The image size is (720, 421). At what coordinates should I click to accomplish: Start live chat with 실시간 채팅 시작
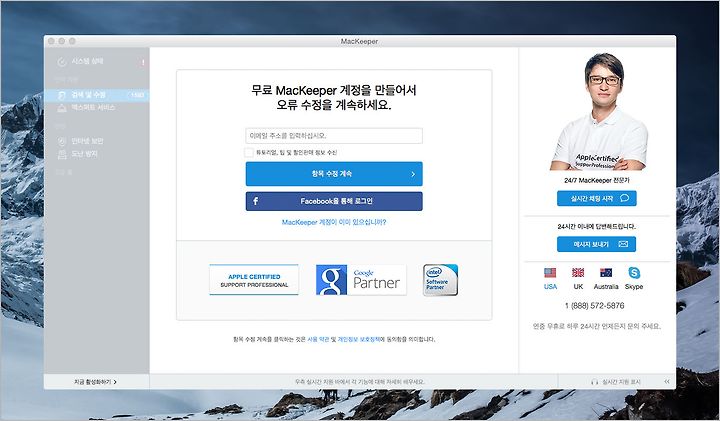(x=596, y=198)
